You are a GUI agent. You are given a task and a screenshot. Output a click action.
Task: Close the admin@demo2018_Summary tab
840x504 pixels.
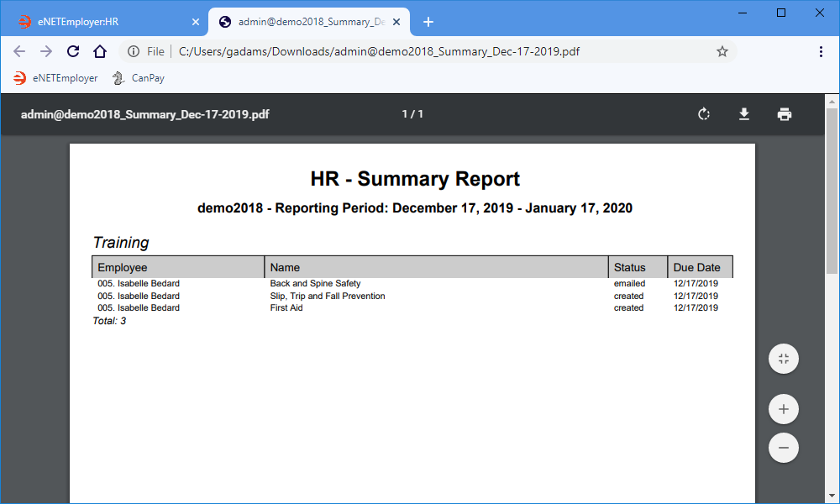coord(396,22)
